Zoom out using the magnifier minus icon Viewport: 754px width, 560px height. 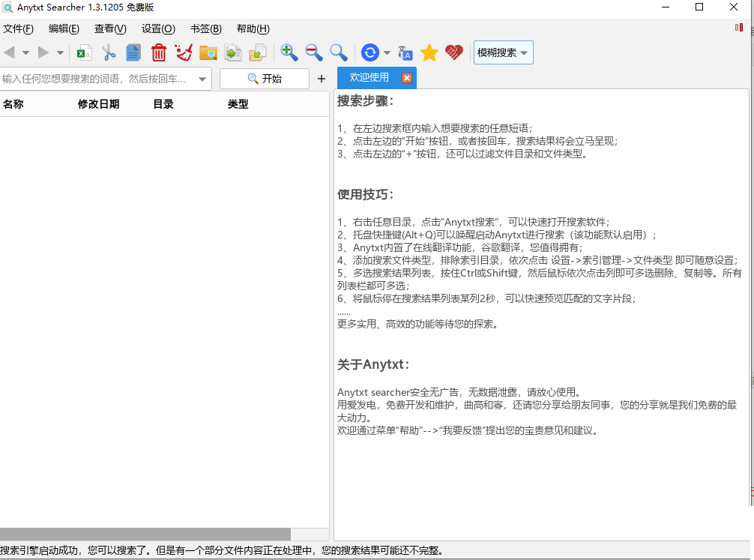tap(313, 52)
